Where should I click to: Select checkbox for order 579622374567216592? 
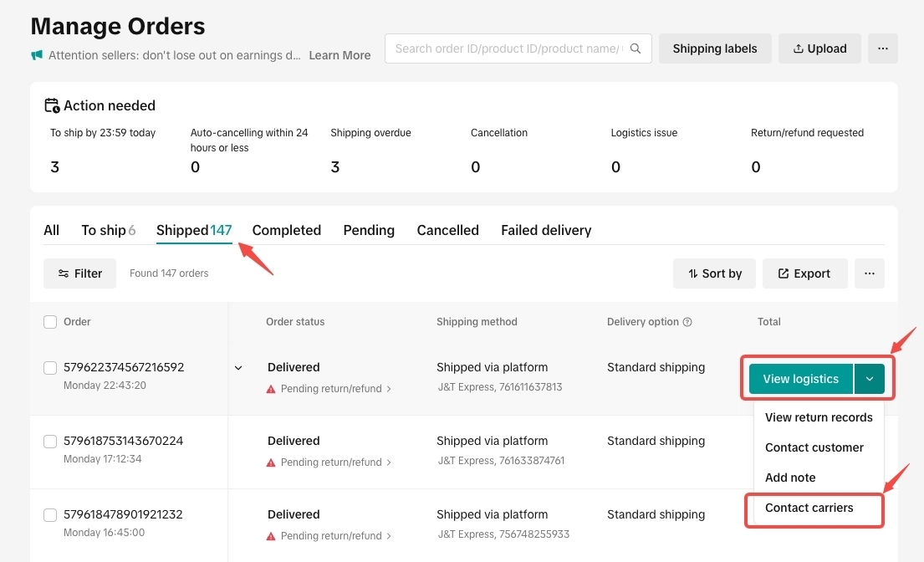(50, 368)
